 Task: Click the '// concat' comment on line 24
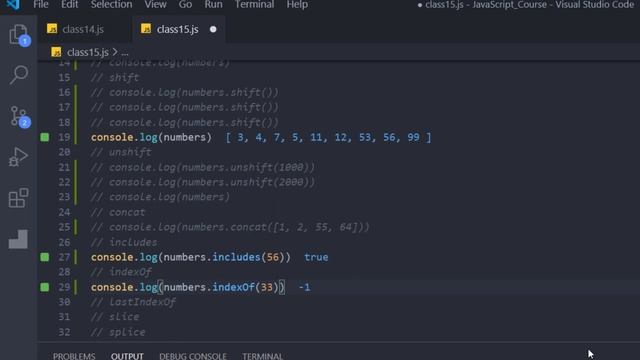pos(118,212)
